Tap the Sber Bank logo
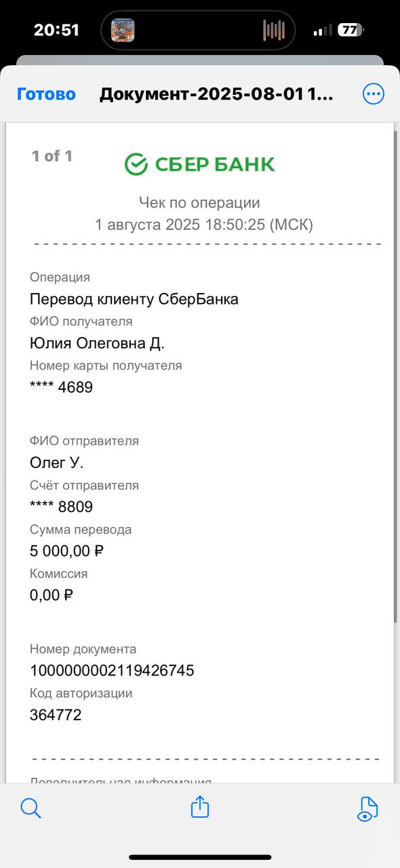The height and width of the screenshot is (868, 400). [x=200, y=164]
